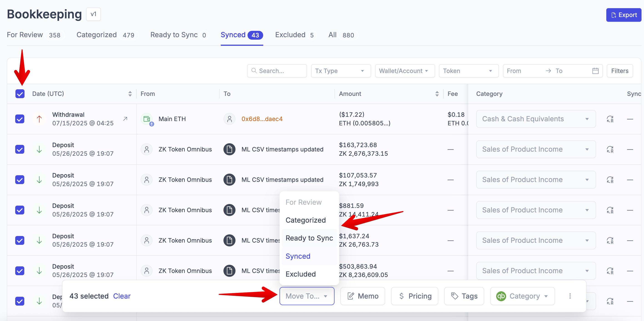Deselect the $107,053.57 deposit row checkbox
The image size is (644, 321).
(20, 180)
